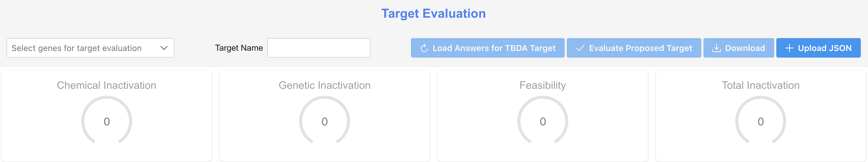868x162 pixels.
Task: Click the checkmark icon on Evaluate button
Action: click(x=580, y=48)
